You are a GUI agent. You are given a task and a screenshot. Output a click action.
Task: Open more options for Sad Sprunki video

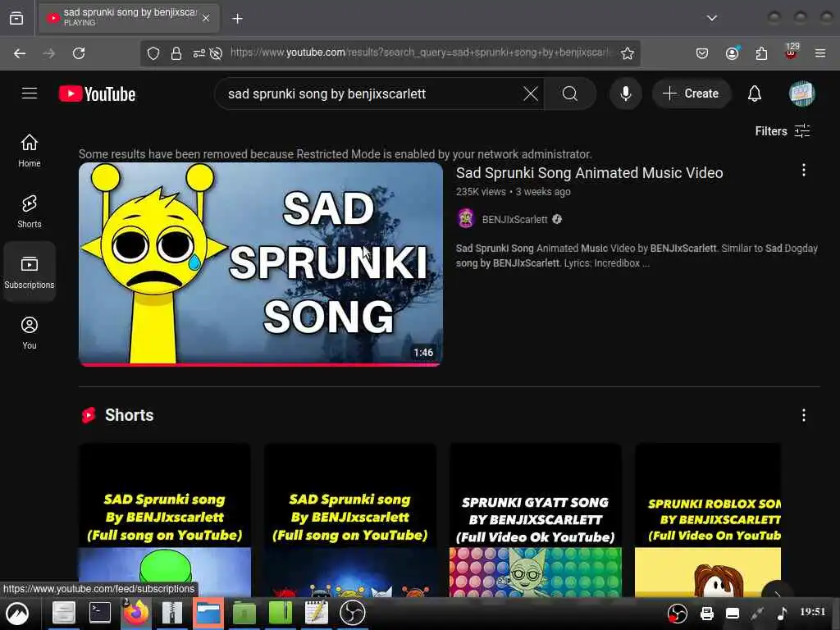point(804,171)
